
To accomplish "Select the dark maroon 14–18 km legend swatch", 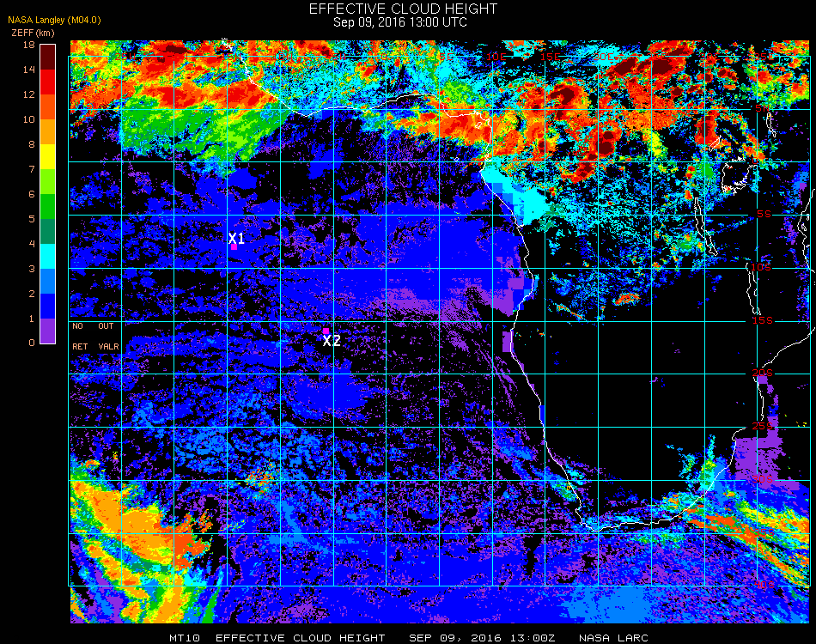I will 48,58.
